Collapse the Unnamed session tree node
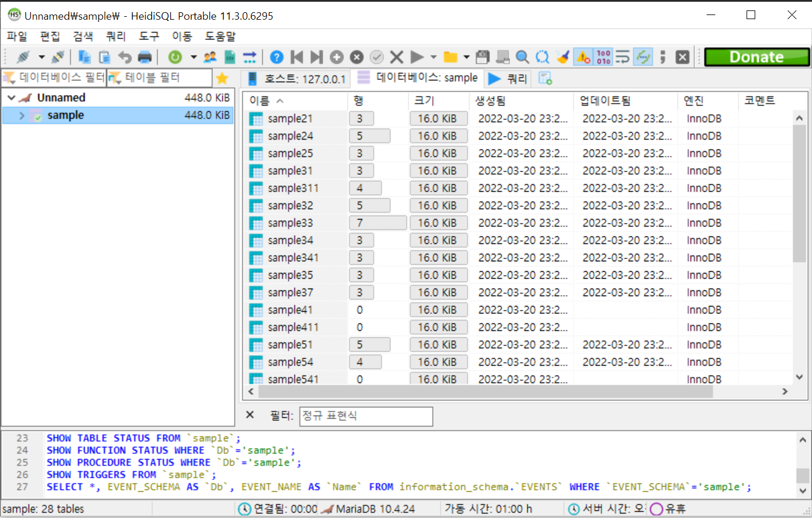The width and height of the screenshot is (812, 518). pyautogui.click(x=11, y=98)
